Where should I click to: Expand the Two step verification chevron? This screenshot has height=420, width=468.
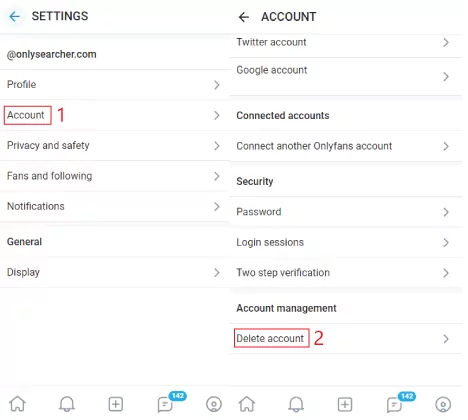click(446, 273)
